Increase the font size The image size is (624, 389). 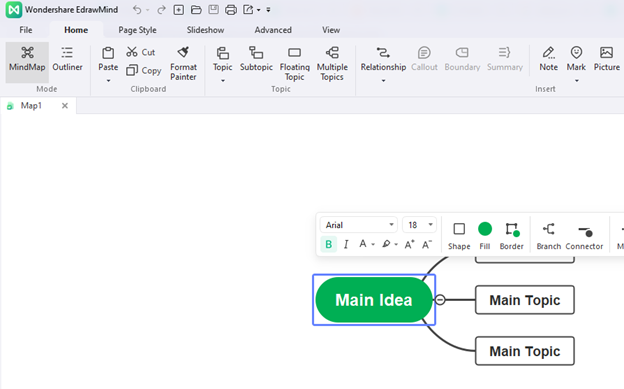point(410,244)
